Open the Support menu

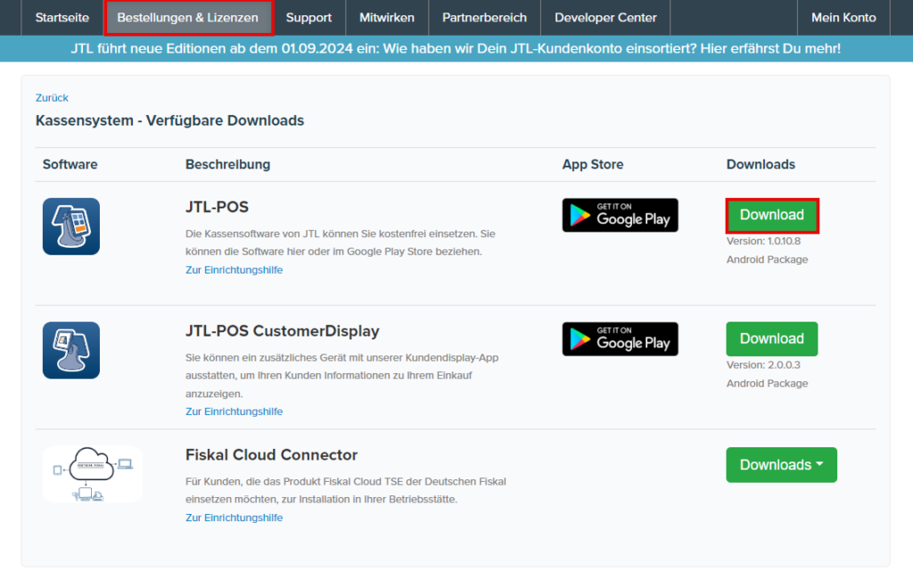click(x=308, y=17)
